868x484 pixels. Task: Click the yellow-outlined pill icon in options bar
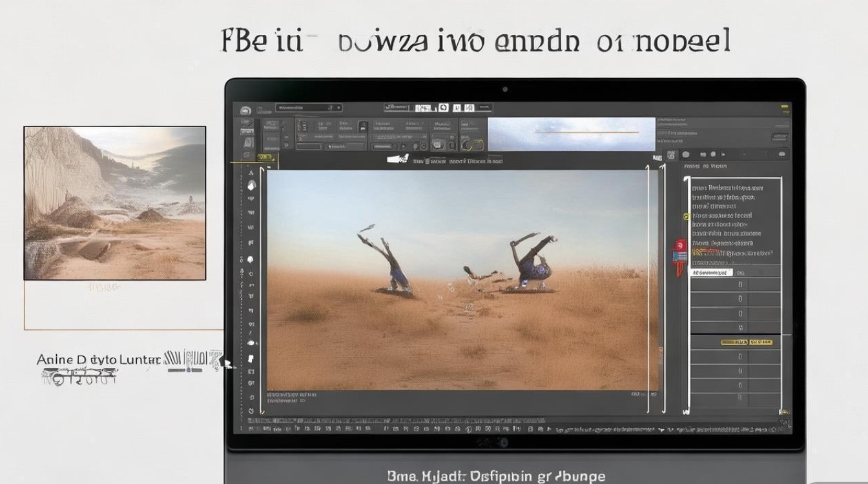[x=474, y=145]
